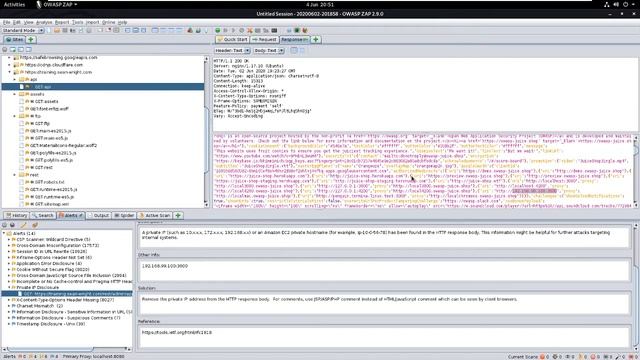The width and height of the screenshot is (640, 360).
Task: Click the flame icon next to Current Scans
Action: (x=542, y=357)
